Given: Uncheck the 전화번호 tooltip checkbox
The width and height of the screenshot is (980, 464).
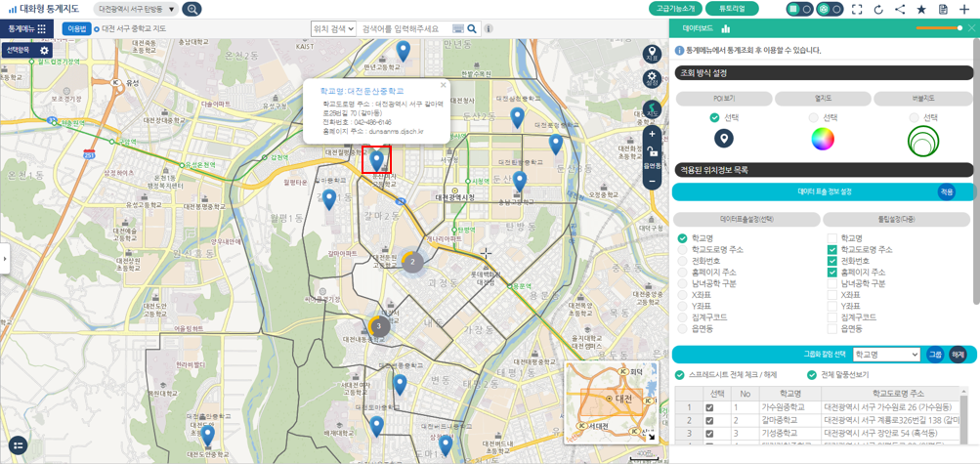Looking at the screenshot, I should pos(831,261).
